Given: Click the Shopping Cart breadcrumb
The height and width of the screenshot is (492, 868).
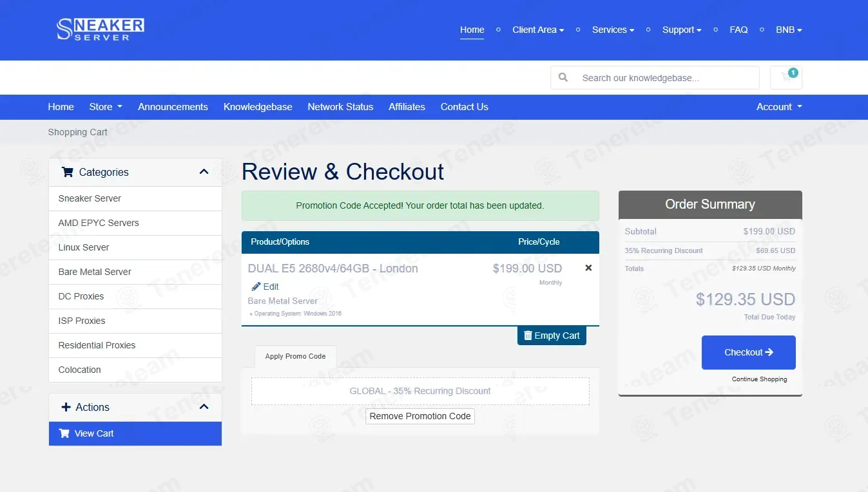Looking at the screenshot, I should [x=77, y=132].
